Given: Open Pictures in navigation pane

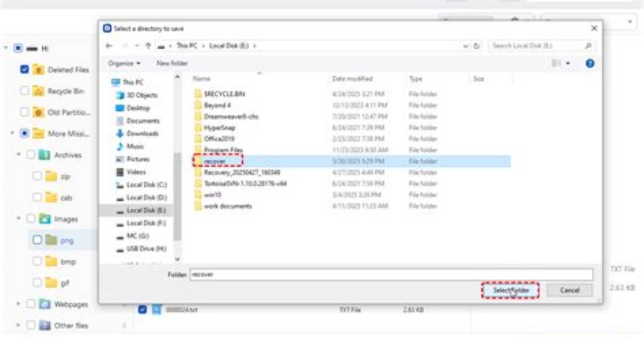Looking at the screenshot, I should (133, 159).
